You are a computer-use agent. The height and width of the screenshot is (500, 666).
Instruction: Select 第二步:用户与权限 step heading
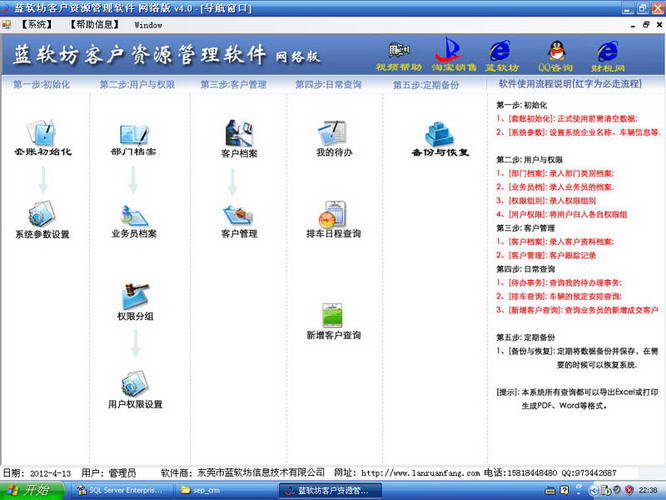(137, 84)
